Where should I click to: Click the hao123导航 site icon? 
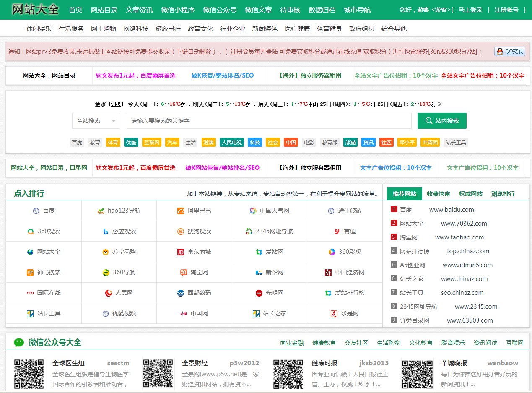[x=101, y=211]
